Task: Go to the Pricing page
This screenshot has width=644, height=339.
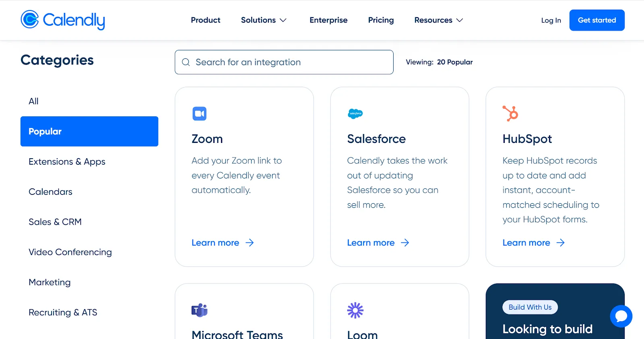Action: [x=381, y=20]
